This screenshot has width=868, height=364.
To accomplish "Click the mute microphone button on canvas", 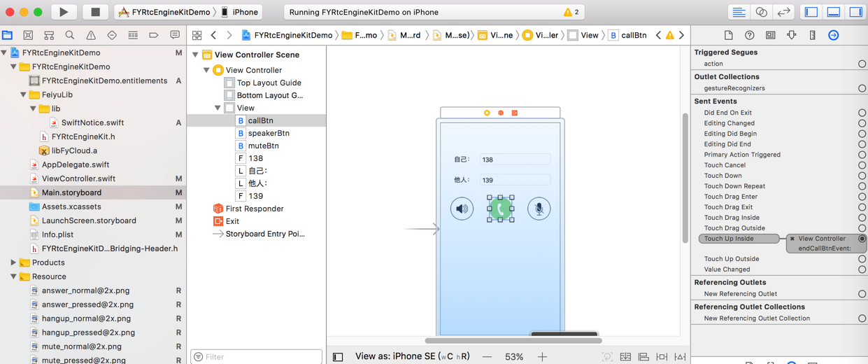I will click(x=539, y=209).
